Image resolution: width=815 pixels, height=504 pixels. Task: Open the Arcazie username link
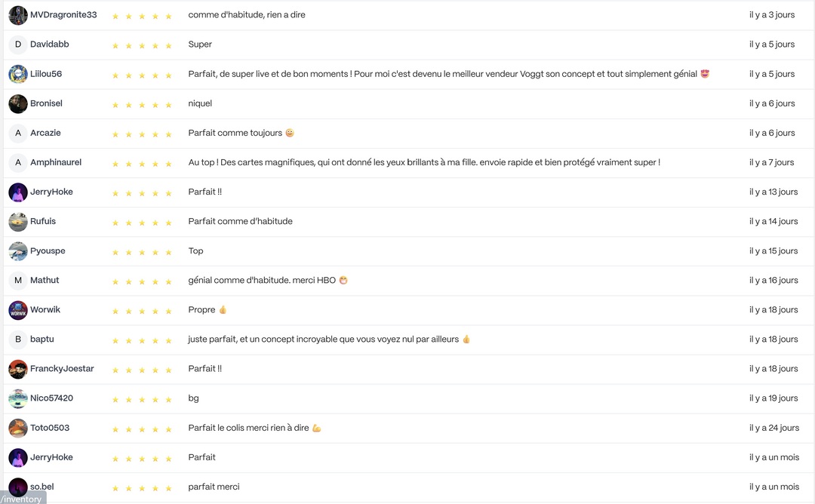[x=45, y=133]
